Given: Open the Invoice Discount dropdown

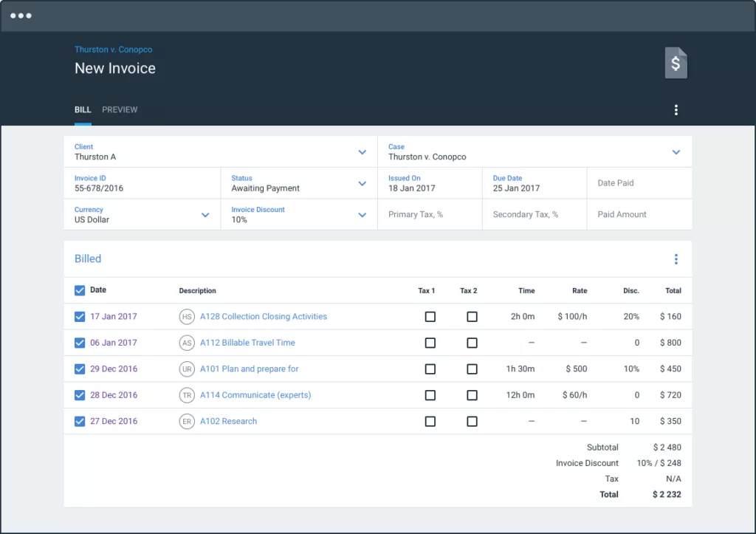Looking at the screenshot, I should tap(299, 215).
